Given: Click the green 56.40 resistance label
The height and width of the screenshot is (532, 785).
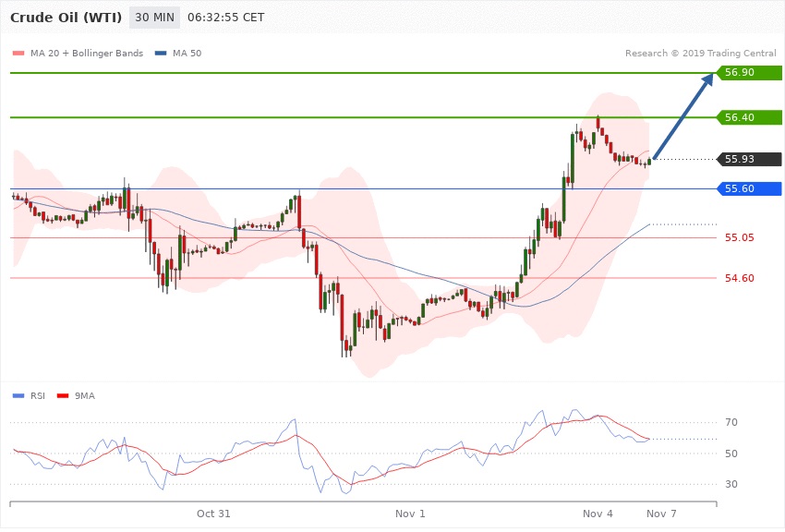Looking at the screenshot, I should pyautogui.click(x=750, y=117).
